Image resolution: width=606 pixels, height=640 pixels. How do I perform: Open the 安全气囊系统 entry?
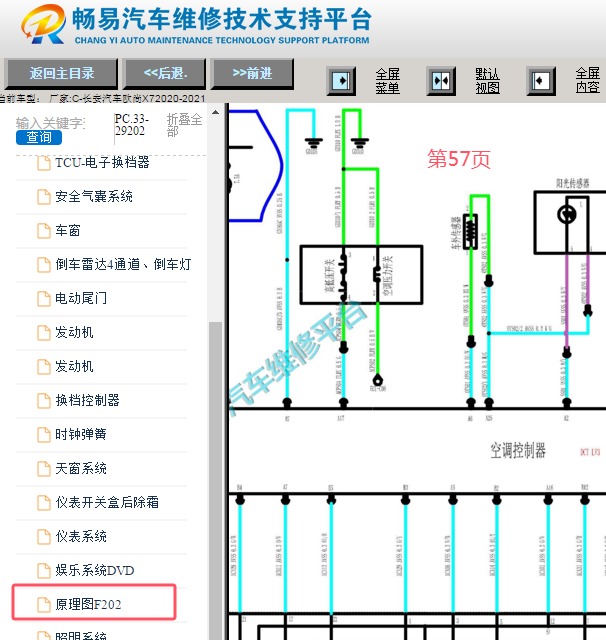[94, 197]
